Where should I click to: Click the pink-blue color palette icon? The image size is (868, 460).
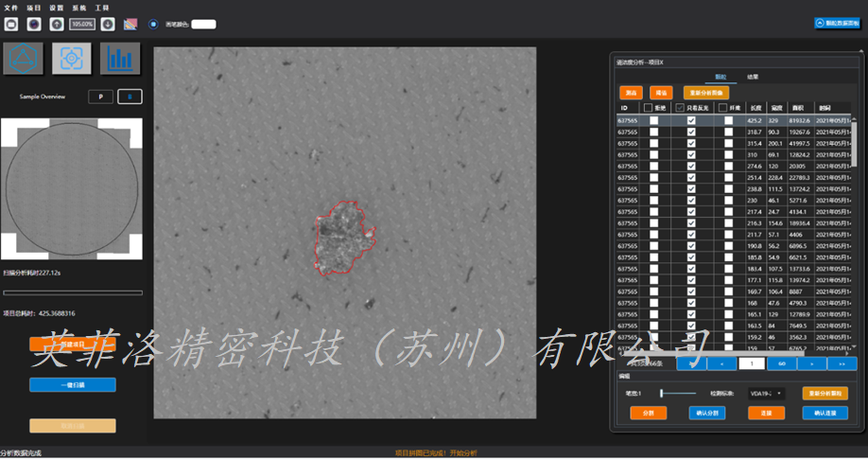[130, 24]
